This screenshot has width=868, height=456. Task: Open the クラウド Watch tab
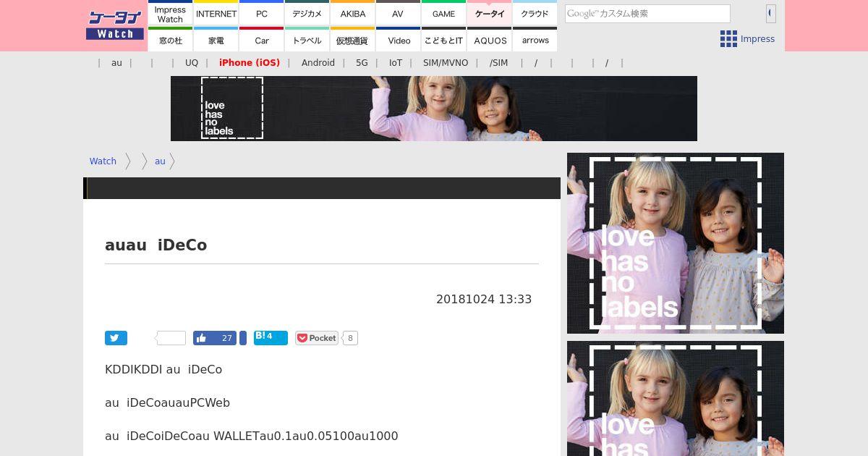[535, 14]
